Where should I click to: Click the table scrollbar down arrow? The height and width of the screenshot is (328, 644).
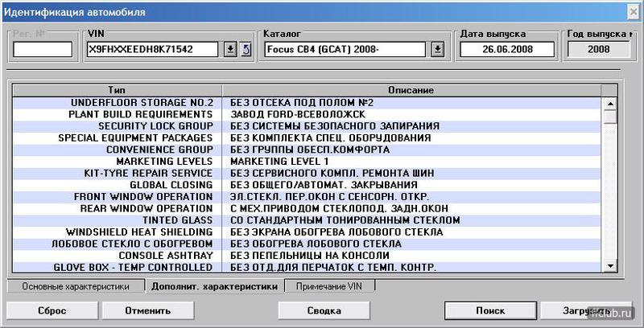point(610,265)
